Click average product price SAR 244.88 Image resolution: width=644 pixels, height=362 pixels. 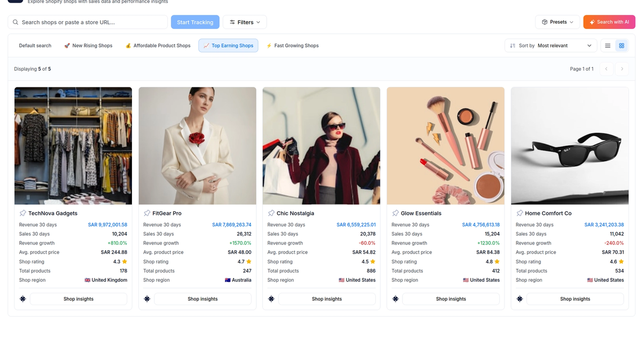click(114, 252)
